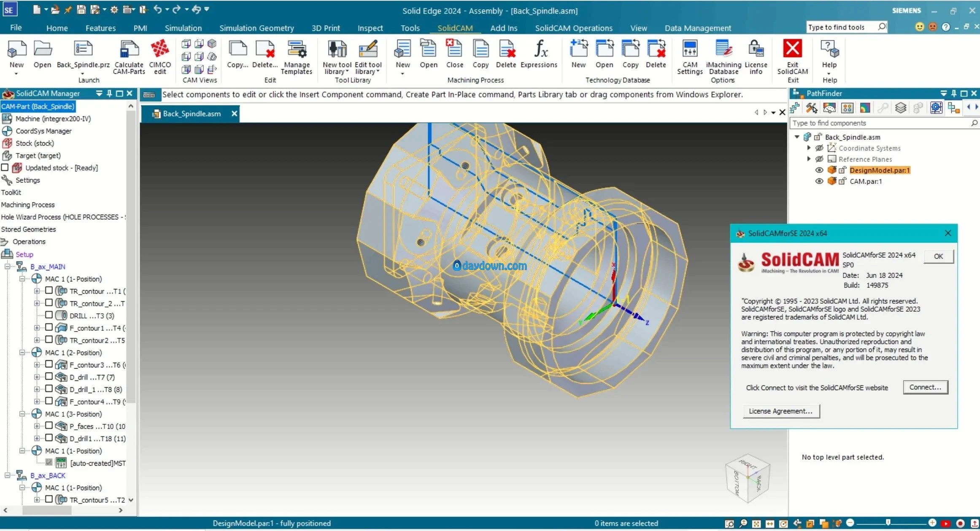
Task: Select the Setup item in SolidCAM Manager
Action: 24,254
